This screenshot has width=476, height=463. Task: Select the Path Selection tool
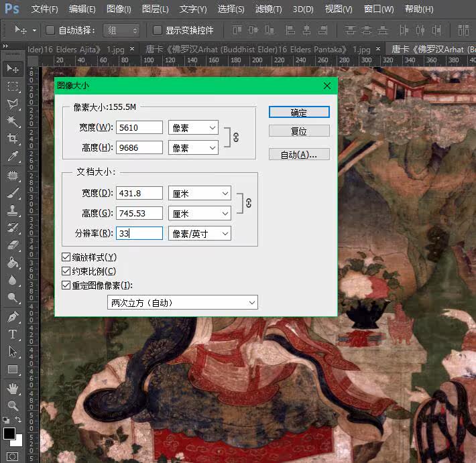click(13, 352)
